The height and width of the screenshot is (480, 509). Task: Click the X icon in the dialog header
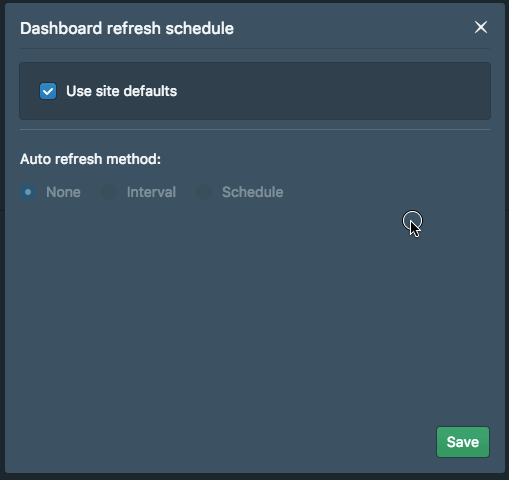coord(481,27)
